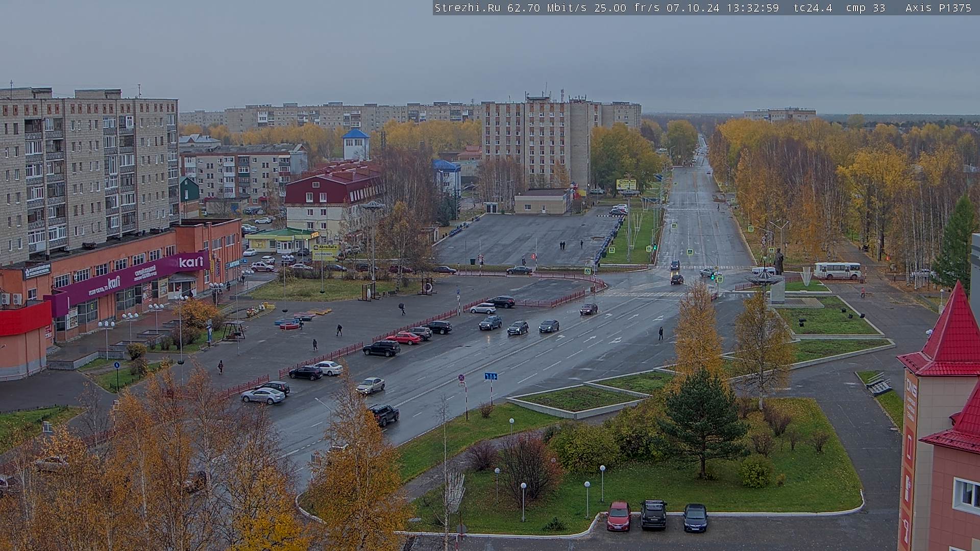Image resolution: width=980 pixels, height=551 pixels.
Task: Click the cmp 33 overlay value
Action: coord(865,8)
